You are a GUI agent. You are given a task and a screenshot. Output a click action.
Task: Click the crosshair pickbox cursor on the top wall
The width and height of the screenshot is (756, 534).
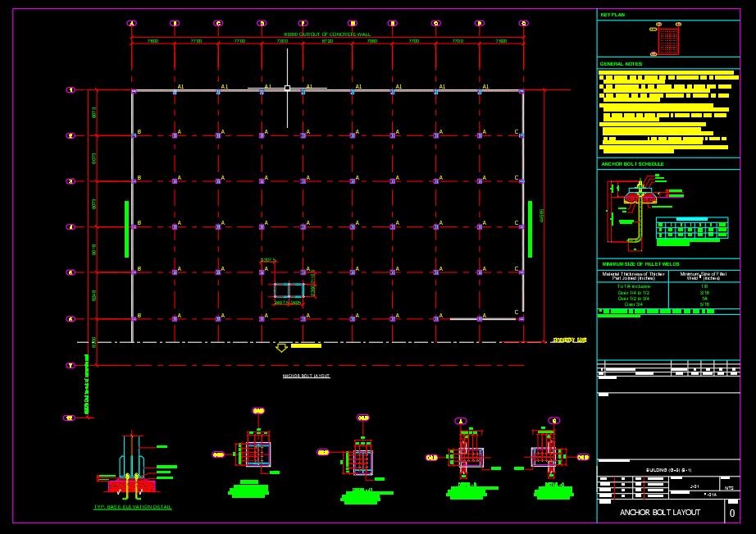coord(287,88)
